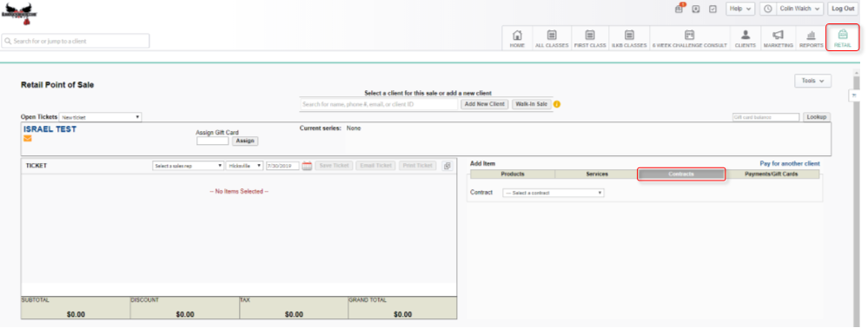This screenshot has width=868, height=328.
Task: Open 6 Week Challenge Consult tab
Action: (x=689, y=39)
